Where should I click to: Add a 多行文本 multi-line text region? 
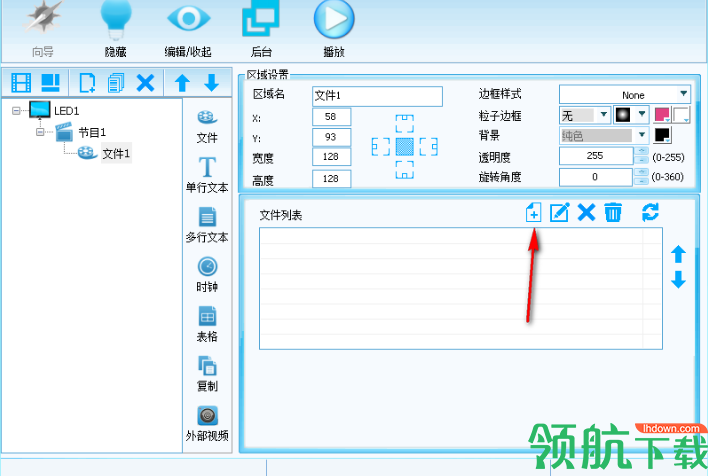(207, 225)
